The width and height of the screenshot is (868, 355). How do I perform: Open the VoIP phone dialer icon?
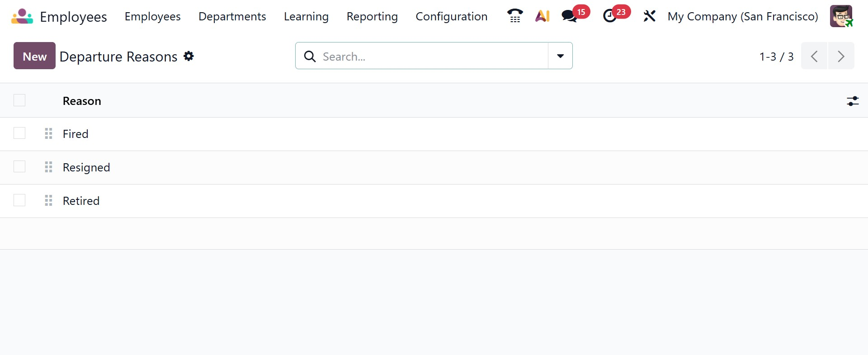point(514,16)
